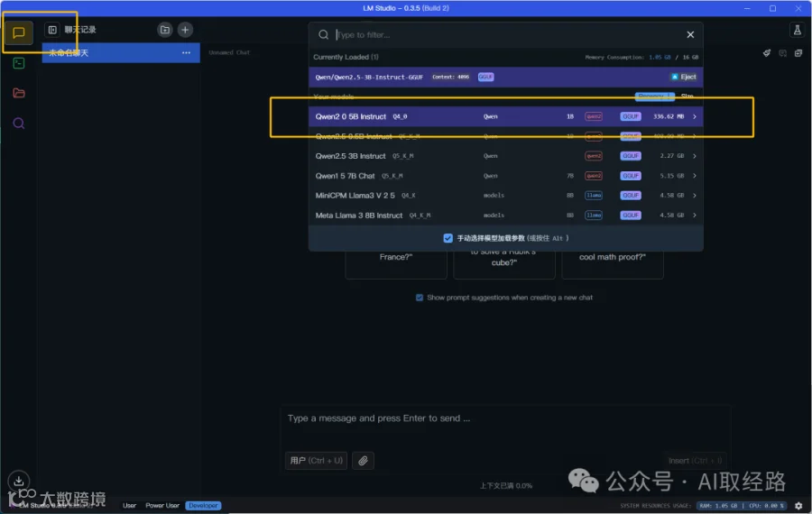This screenshot has width=812, height=514.
Task: Open the Discover search sidebar icon
Action: tap(19, 124)
